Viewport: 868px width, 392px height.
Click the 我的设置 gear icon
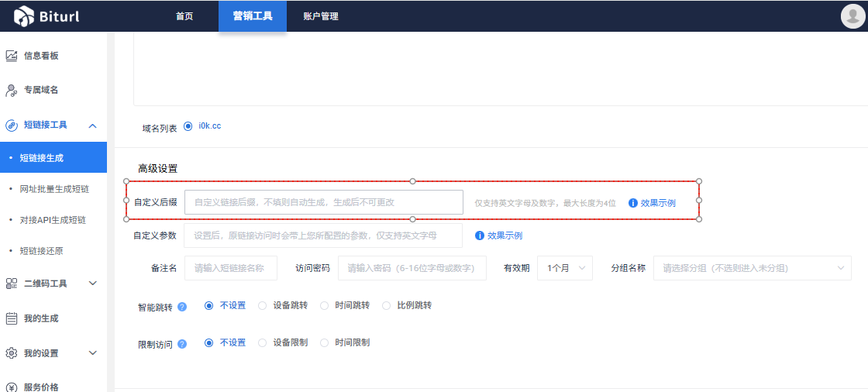coord(12,353)
